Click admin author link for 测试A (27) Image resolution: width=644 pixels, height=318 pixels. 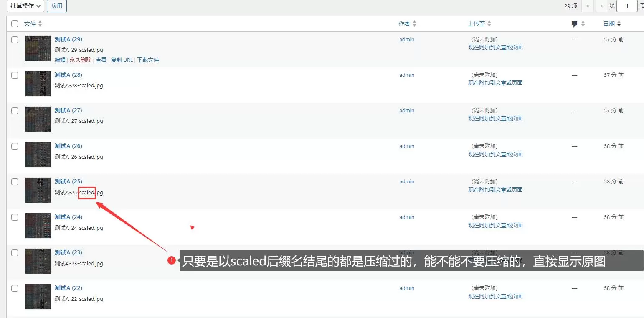click(x=407, y=110)
